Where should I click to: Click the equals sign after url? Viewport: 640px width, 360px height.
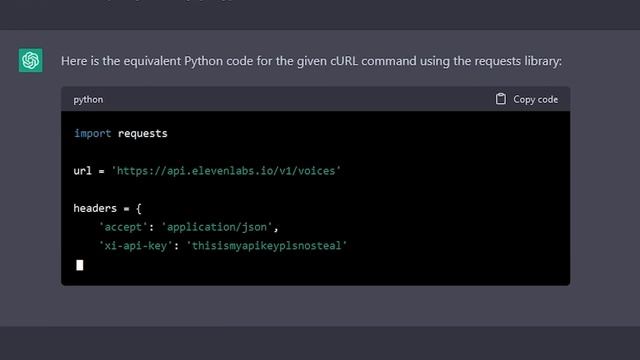click(101, 171)
